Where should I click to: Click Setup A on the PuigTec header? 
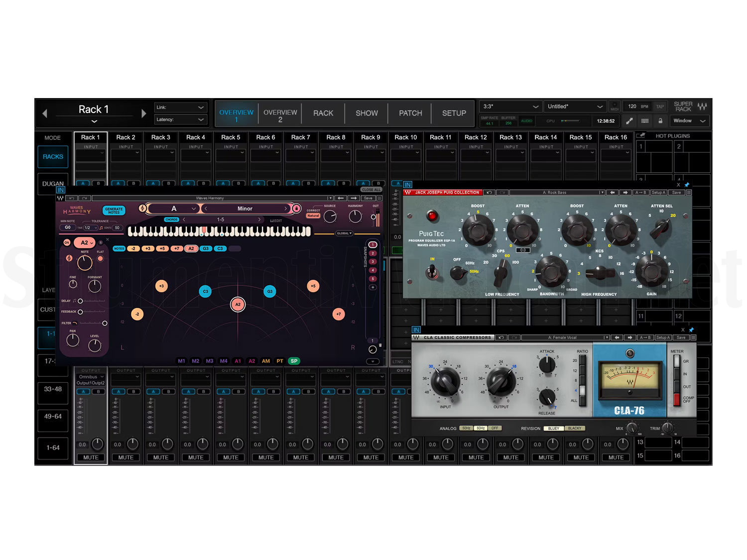tap(658, 192)
